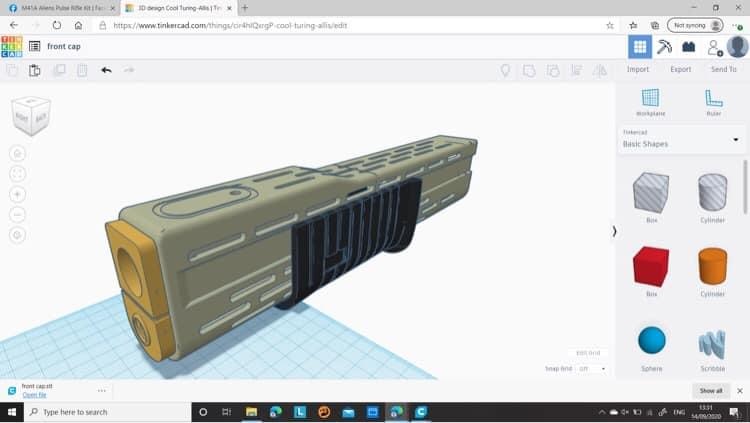Undo the last action
Screen dimensions: 750x423
click(x=106, y=70)
